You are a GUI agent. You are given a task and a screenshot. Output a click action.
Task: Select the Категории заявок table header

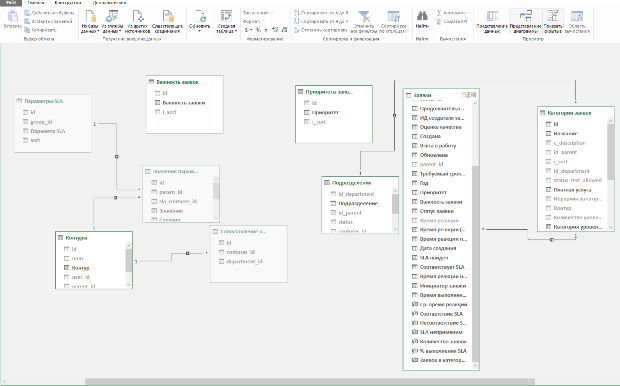[x=575, y=113]
